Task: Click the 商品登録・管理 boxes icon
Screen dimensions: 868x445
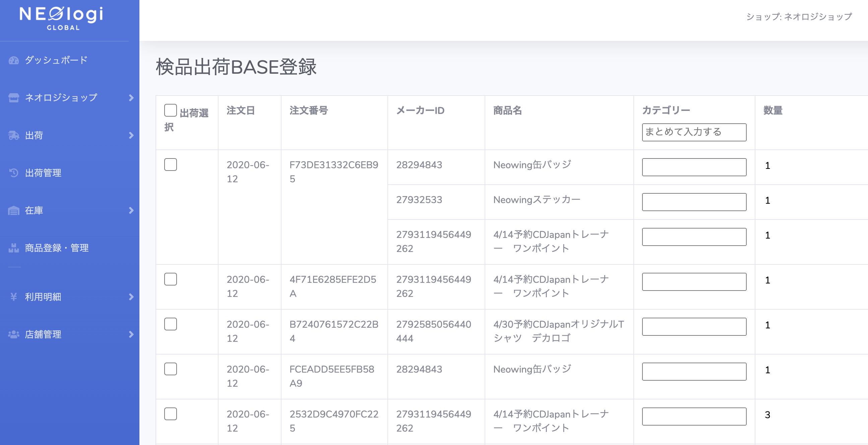Action: tap(13, 248)
